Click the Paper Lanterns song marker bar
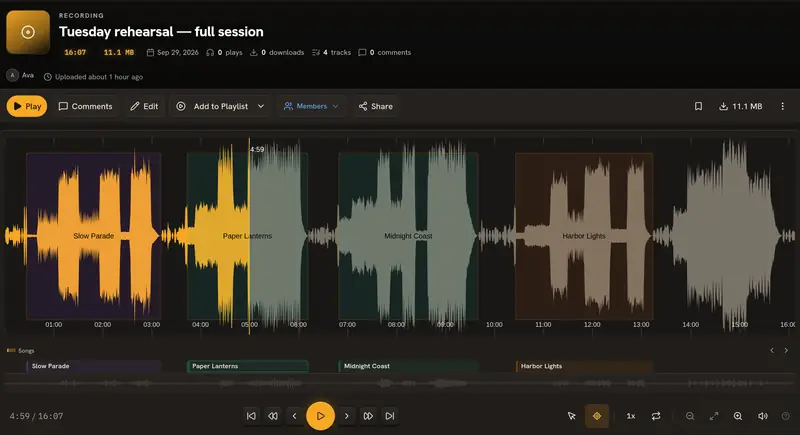 (247, 366)
